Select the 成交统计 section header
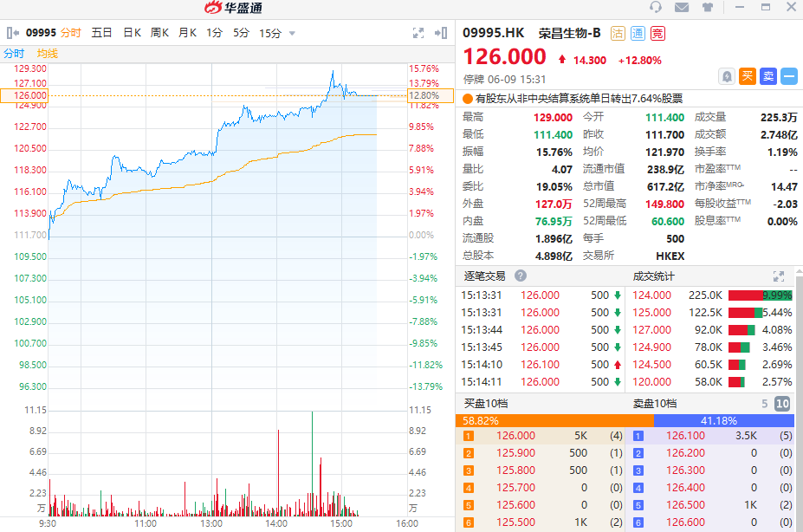This screenshot has width=803, height=532. [x=653, y=276]
